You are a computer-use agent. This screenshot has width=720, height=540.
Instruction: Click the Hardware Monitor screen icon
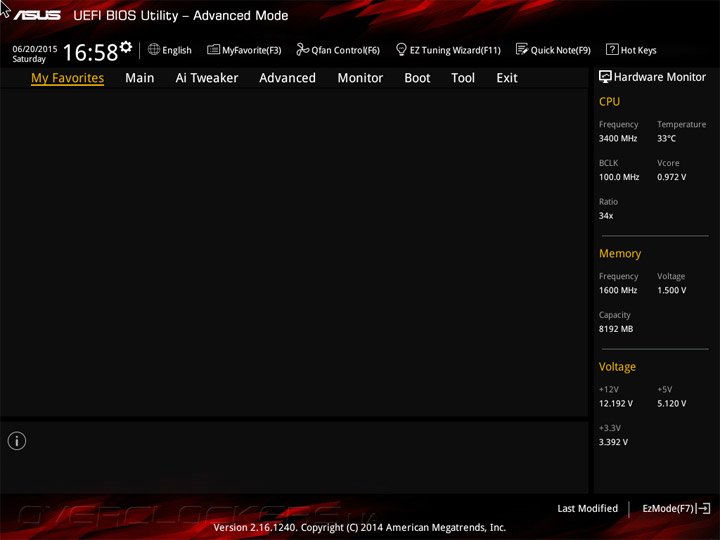pyautogui.click(x=605, y=77)
